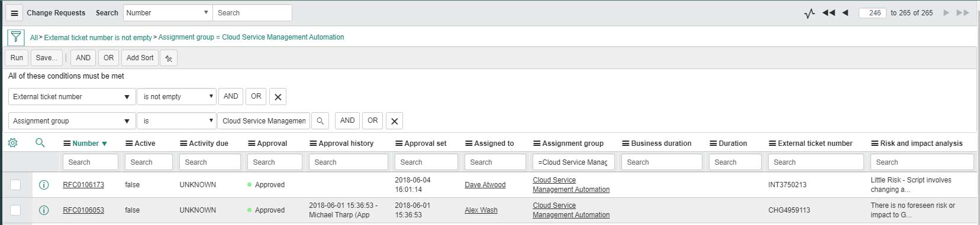This screenshot has height=225, width=980.
Task: Preview record RFC0106053 info icon
Action: (43, 210)
